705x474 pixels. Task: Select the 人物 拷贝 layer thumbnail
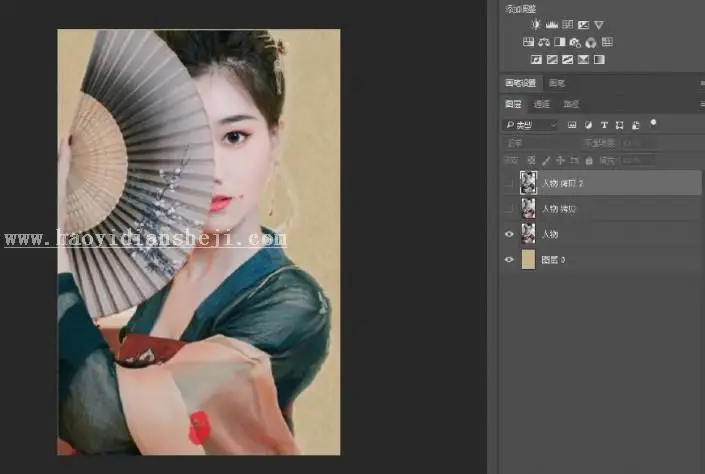[x=528, y=208]
